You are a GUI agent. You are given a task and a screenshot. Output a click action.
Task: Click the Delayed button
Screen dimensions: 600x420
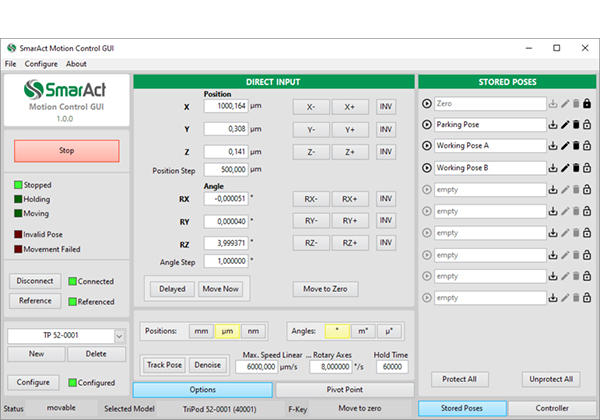(x=172, y=289)
